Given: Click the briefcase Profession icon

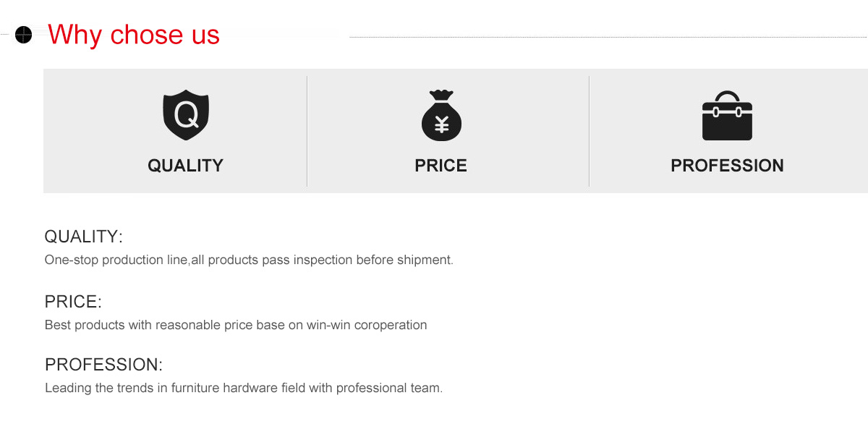Looking at the screenshot, I should [x=727, y=116].
